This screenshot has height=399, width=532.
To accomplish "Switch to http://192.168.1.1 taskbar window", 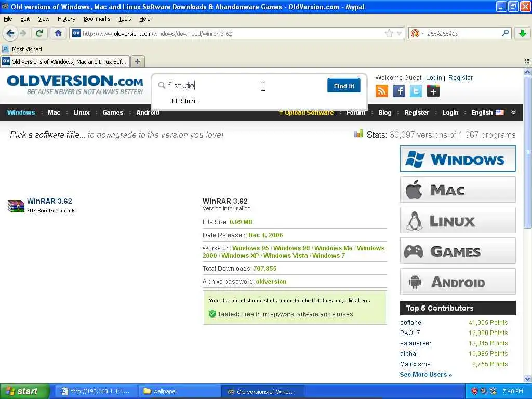I will 96,392.
